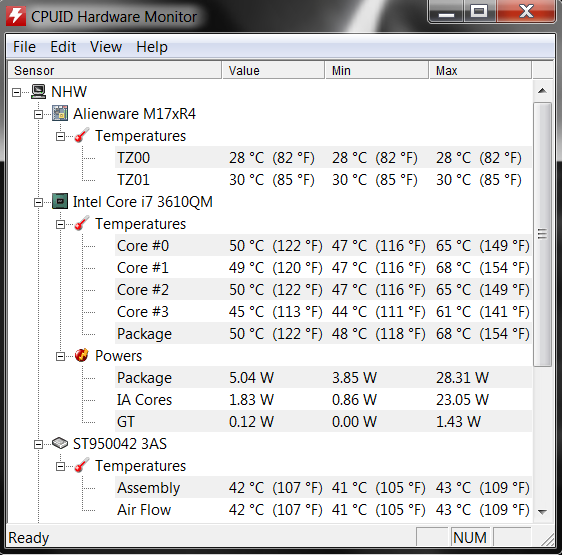Click the Alienware M17xR4 motherboard icon
The width and height of the screenshot is (562, 555).
(60, 113)
